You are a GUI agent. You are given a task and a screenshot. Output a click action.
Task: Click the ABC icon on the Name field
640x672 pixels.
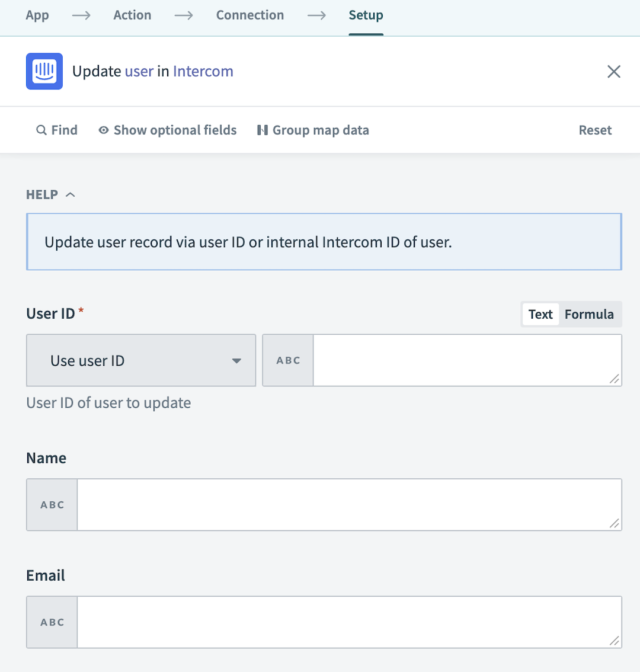click(x=52, y=504)
